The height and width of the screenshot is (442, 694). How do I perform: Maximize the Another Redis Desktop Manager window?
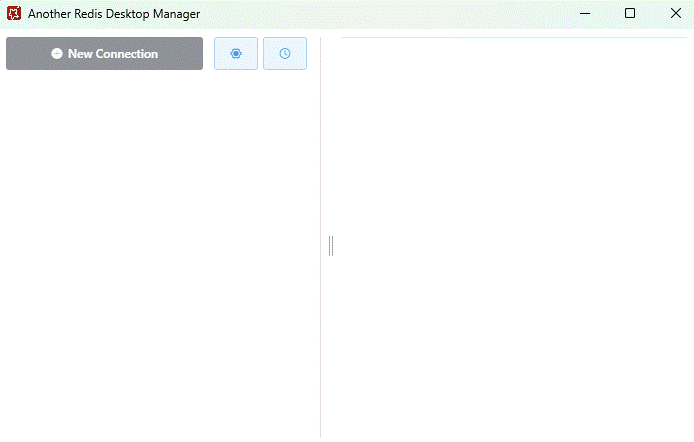[x=630, y=13]
